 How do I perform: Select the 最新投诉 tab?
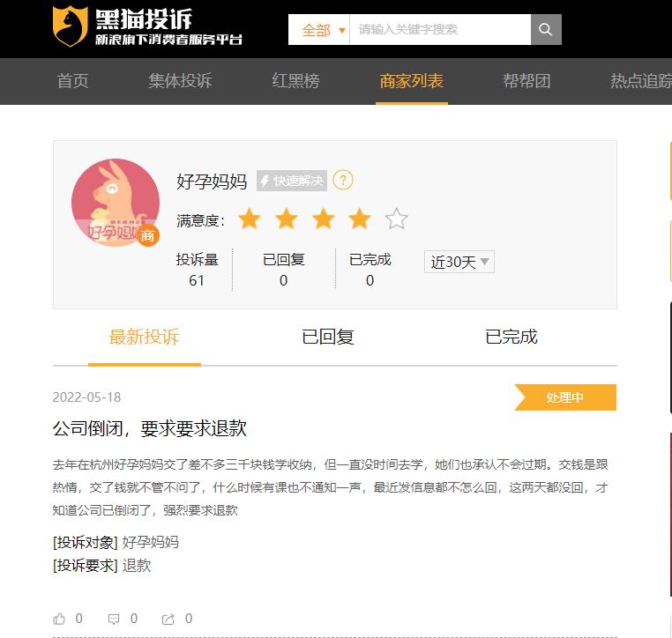point(144,337)
